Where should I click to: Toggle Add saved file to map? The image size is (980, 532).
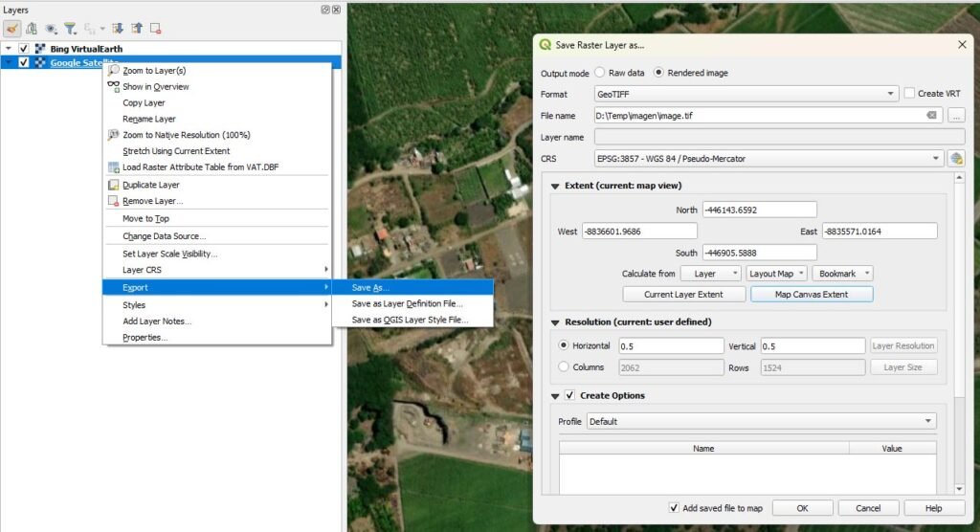tap(675, 508)
